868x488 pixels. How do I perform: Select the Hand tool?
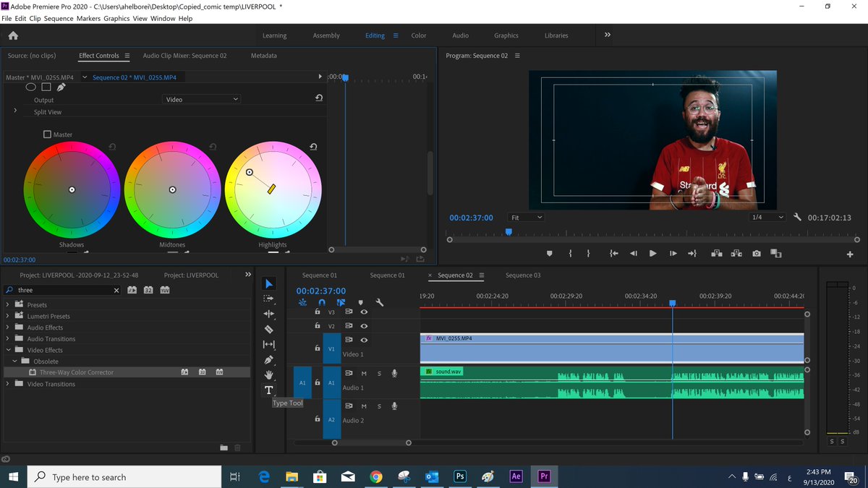(269, 374)
